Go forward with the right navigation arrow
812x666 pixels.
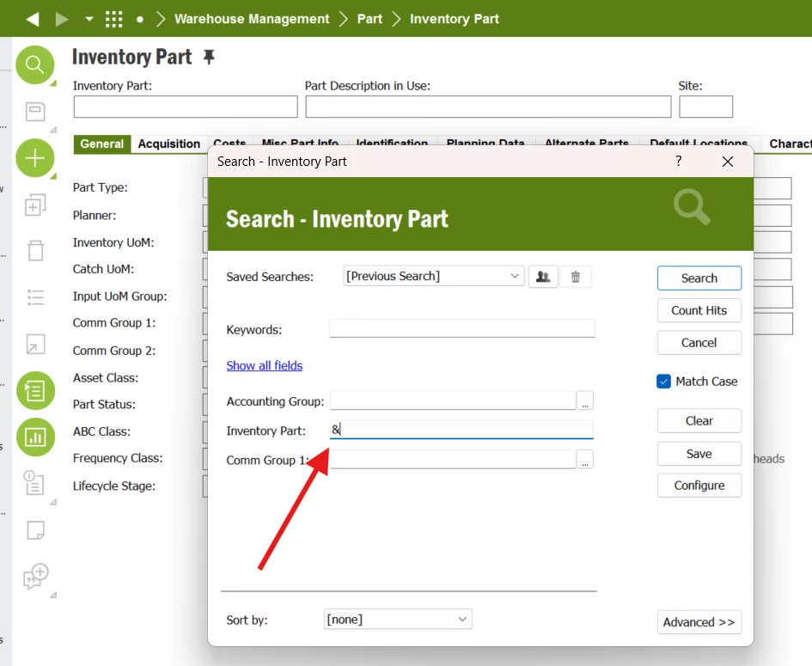(62, 19)
